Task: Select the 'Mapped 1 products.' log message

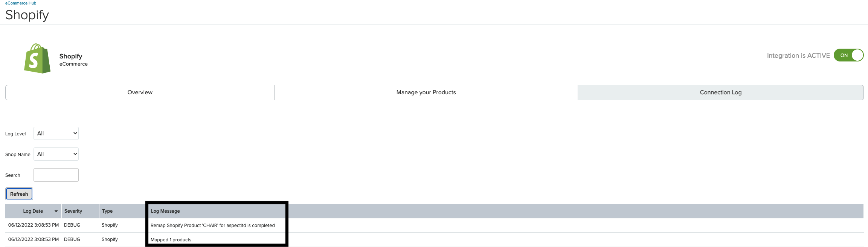Action: click(x=171, y=240)
